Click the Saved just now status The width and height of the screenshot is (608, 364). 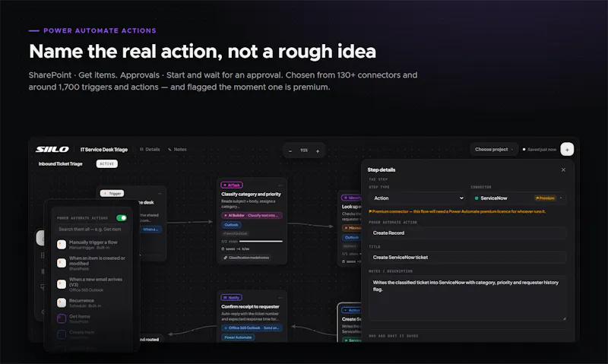(x=540, y=150)
